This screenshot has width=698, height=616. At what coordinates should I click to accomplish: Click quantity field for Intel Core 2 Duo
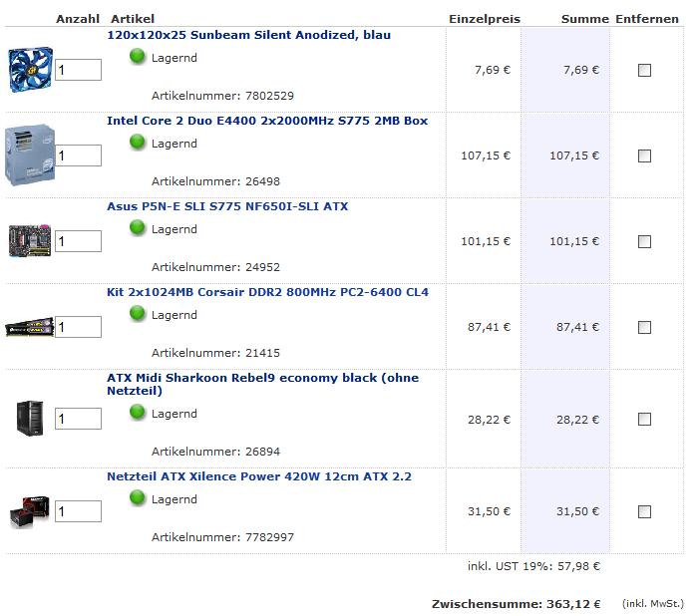click(x=79, y=155)
